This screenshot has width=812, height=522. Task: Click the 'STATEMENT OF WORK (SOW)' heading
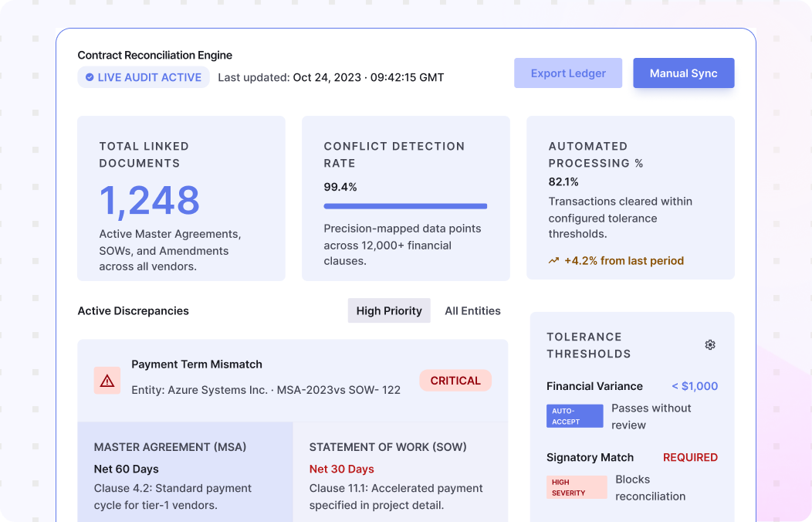pos(388,447)
